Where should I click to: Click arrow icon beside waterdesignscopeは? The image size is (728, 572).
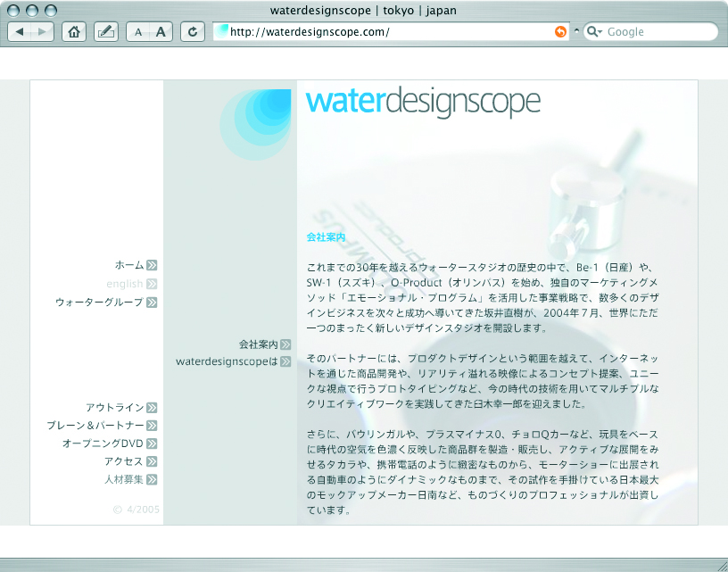coord(286,361)
